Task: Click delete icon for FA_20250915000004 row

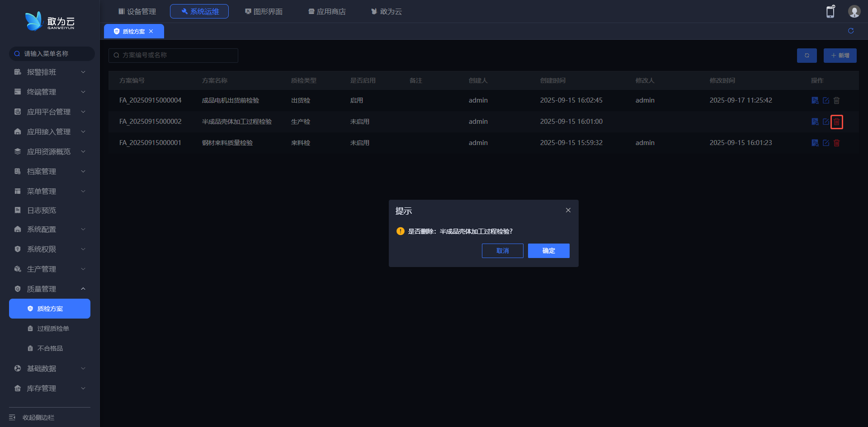Action: click(836, 100)
